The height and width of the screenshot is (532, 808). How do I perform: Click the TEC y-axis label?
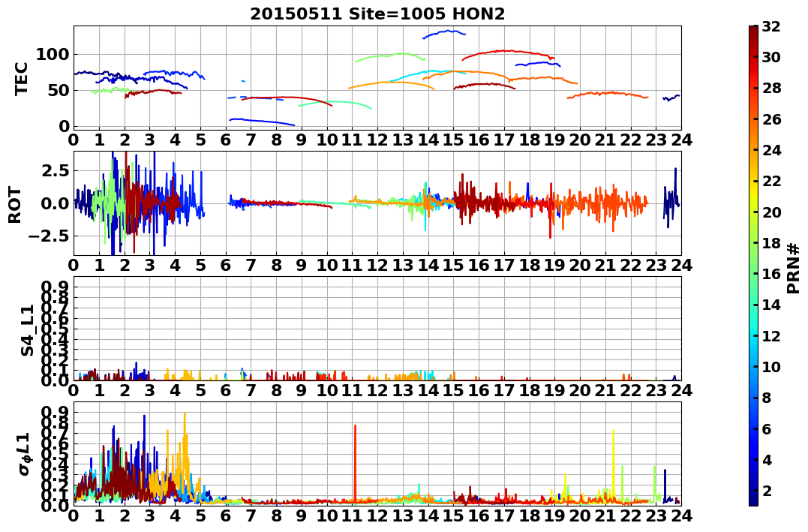pyautogui.click(x=20, y=78)
